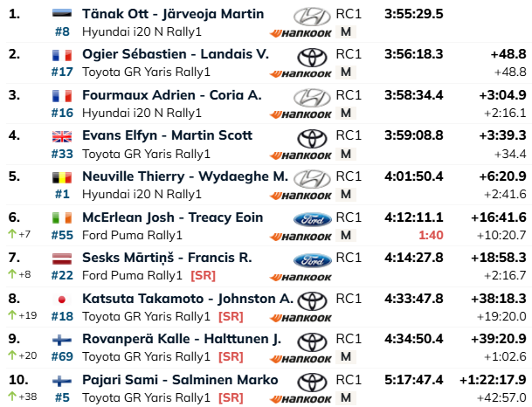532x407 pixels.
Task: Click the Hankook tyre logo for Fourmaux
Action: point(301,114)
